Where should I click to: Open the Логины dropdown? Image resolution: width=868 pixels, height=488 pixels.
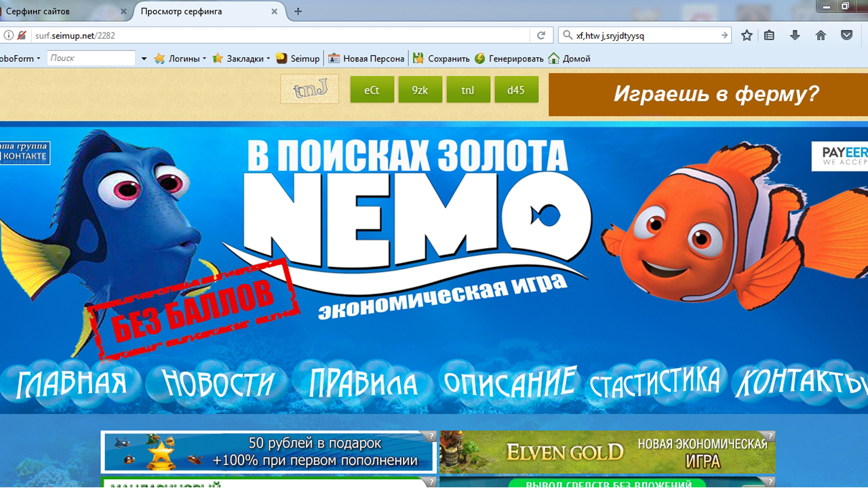point(180,58)
